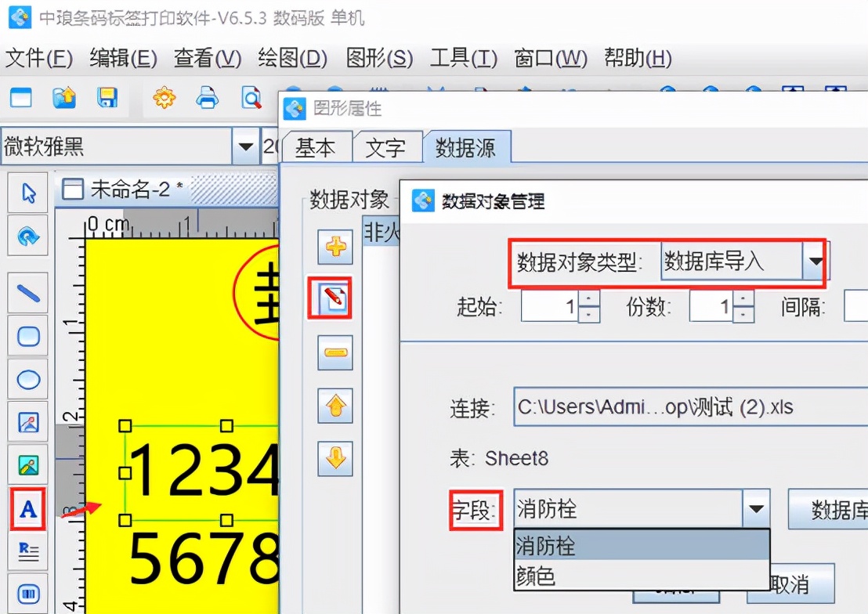Select the rich text paragraph tool

28,551
